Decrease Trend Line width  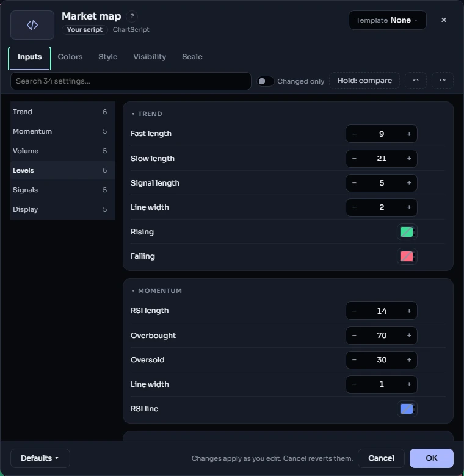pyautogui.click(x=354, y=207)
